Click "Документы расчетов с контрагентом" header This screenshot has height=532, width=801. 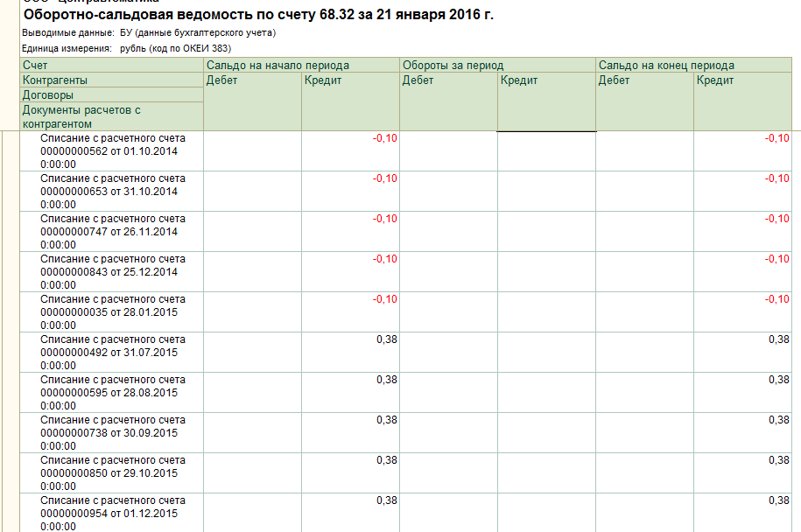tap(112, 117)
